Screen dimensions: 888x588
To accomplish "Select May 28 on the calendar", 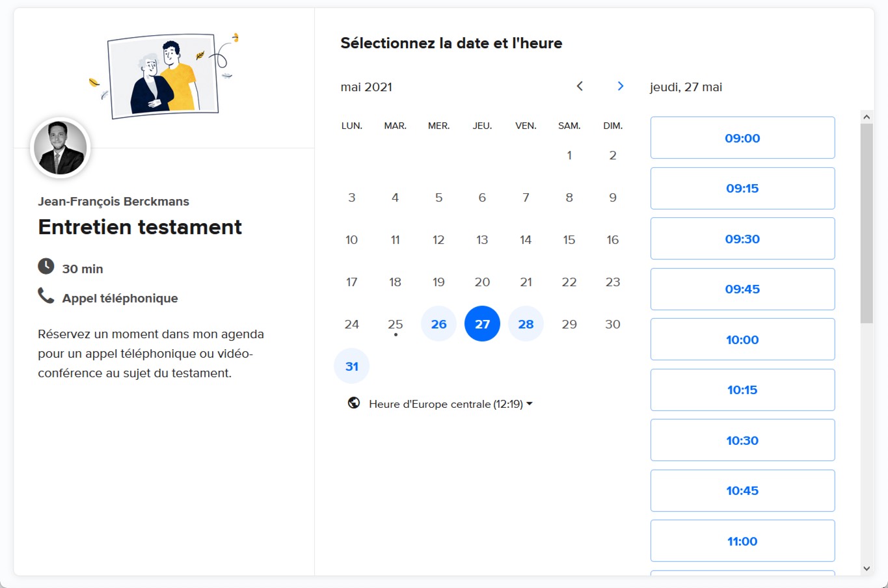I will point(526,324).
